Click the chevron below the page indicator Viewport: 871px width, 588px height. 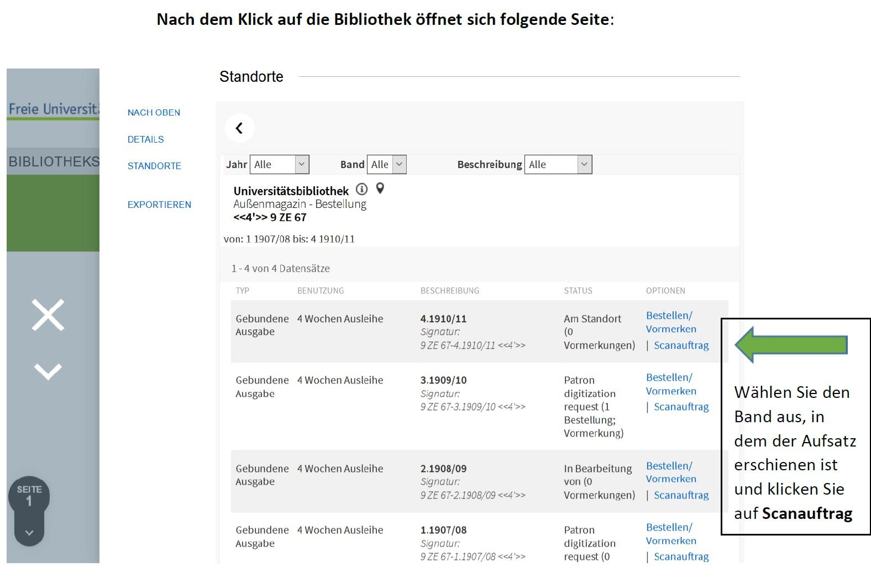pos(29,532)
